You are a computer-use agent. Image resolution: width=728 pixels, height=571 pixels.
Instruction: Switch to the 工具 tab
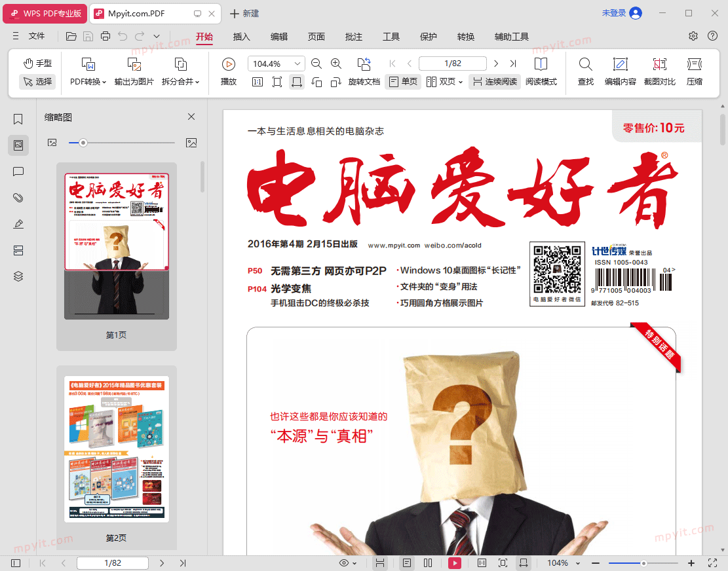[x=391, y=37]
